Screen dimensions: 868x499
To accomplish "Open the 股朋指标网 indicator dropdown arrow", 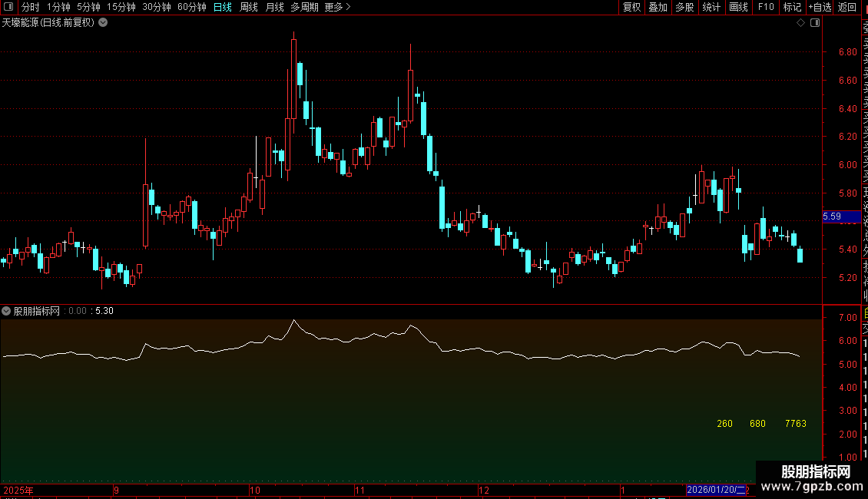I will pyautogui.click(x=6, y=311).
